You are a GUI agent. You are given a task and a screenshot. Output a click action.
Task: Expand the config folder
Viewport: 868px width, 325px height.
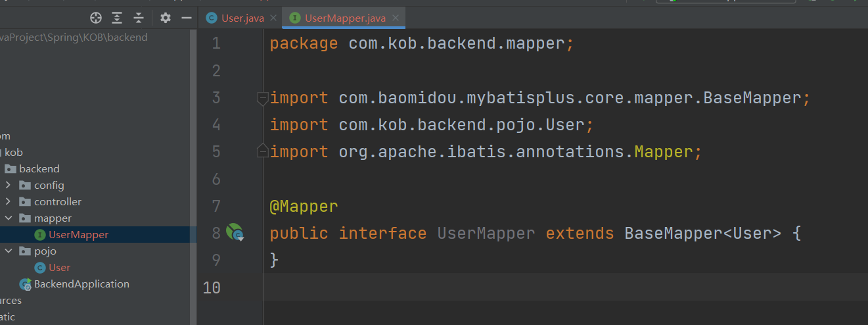pyautogui.click(x=8, y=186)
